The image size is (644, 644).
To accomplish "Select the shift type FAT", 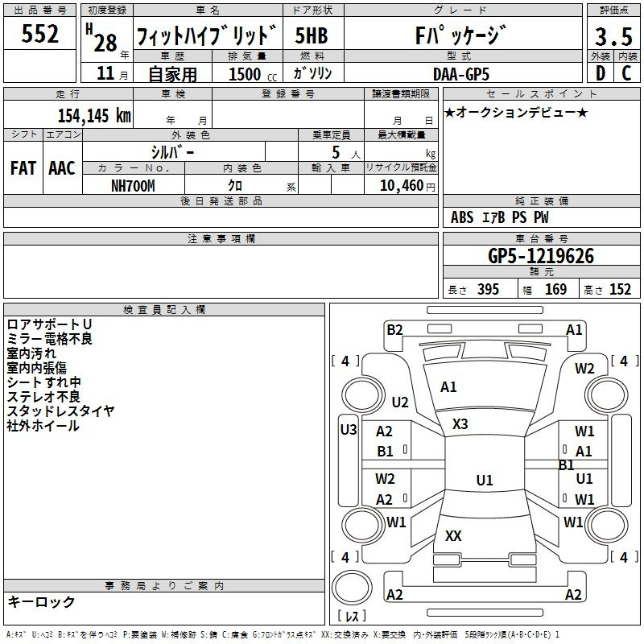I will pos(23,168).
